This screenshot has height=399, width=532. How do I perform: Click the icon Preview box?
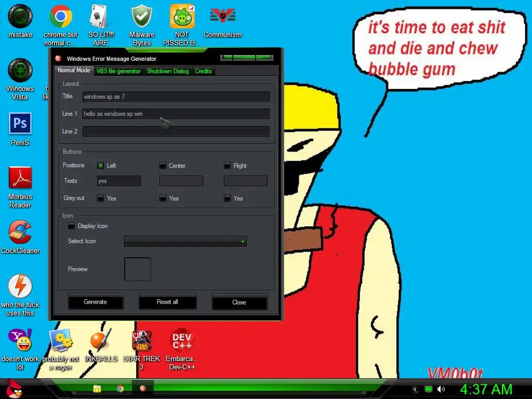pyautogui.click(x=137, y=269)
